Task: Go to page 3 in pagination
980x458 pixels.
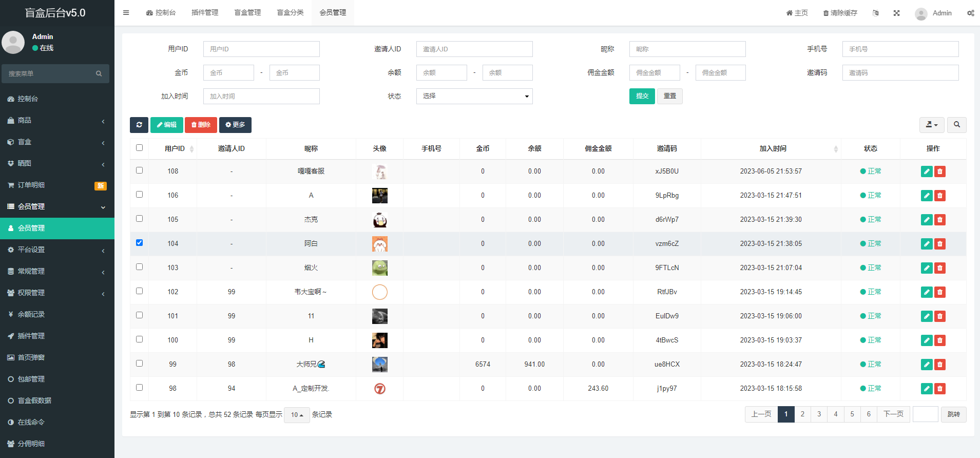Action: point(819,414)
